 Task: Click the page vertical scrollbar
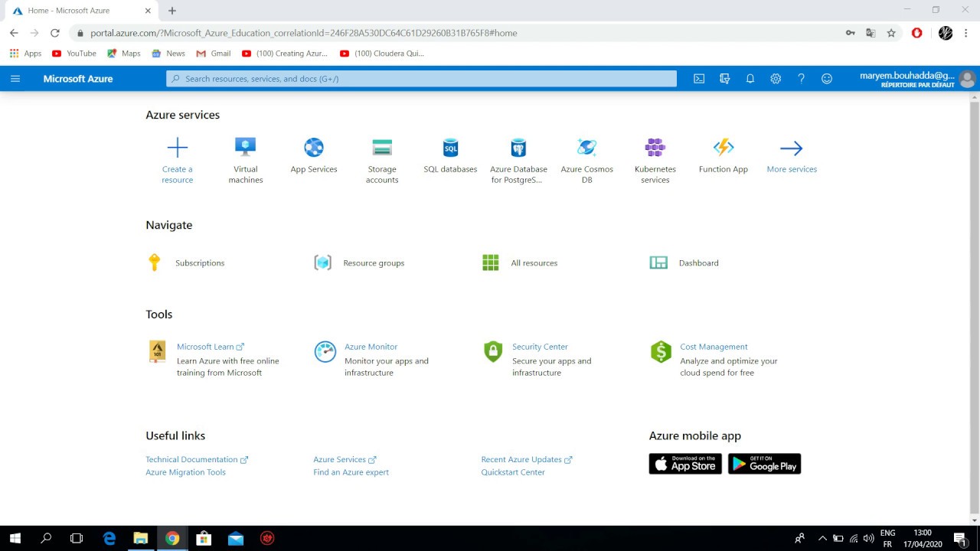click(974, 306)
